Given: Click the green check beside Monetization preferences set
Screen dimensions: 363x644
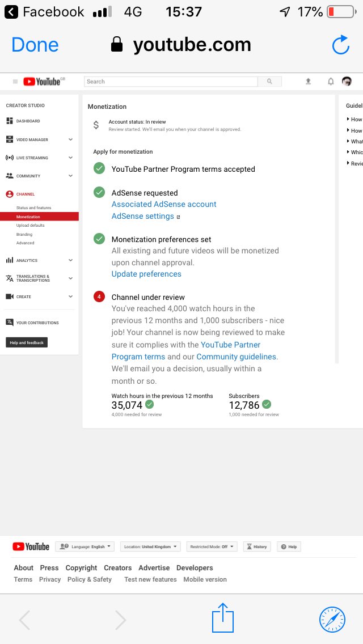Looking at the screenshot, I should 99,239.
